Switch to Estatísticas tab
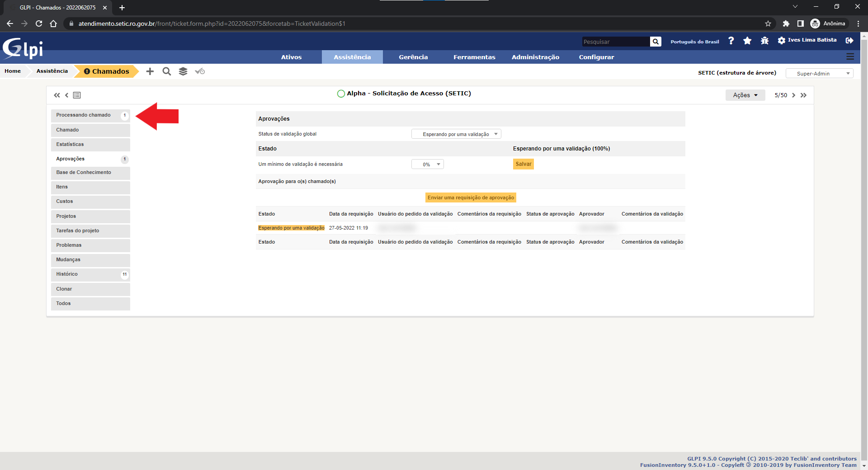The image size is (868, 470). [x=90, y=145]
